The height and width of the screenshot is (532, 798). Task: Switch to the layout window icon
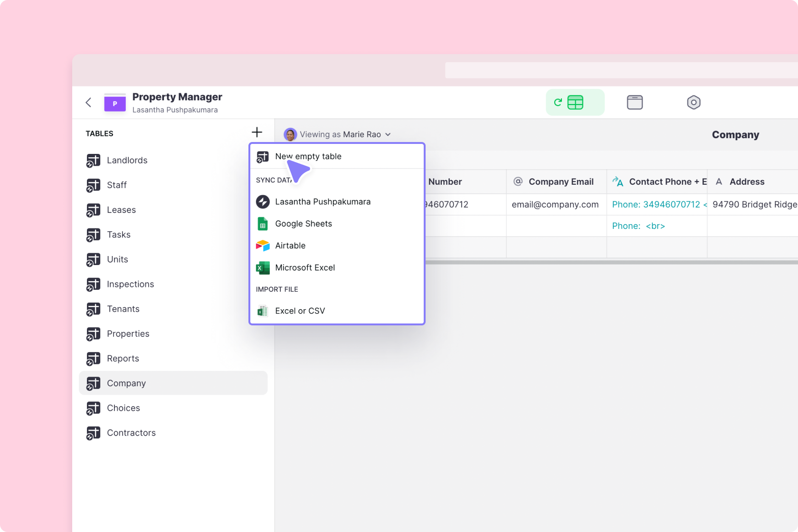tap(635, 103)
